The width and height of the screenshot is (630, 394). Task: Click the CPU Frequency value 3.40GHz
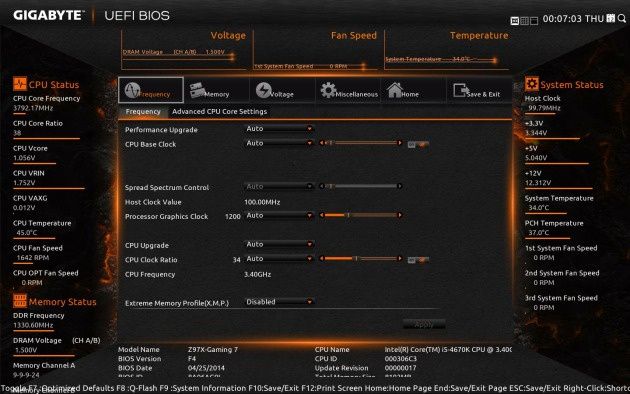tap(258, 274)
